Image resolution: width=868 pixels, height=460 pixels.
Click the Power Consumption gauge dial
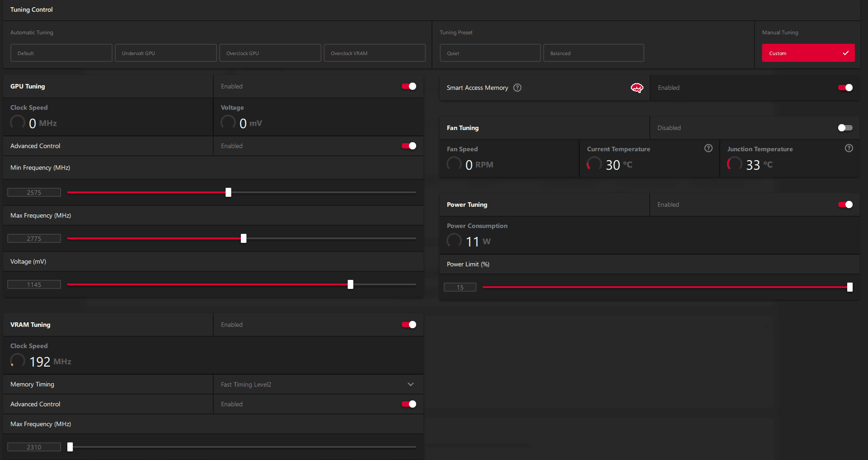point(454,241)
